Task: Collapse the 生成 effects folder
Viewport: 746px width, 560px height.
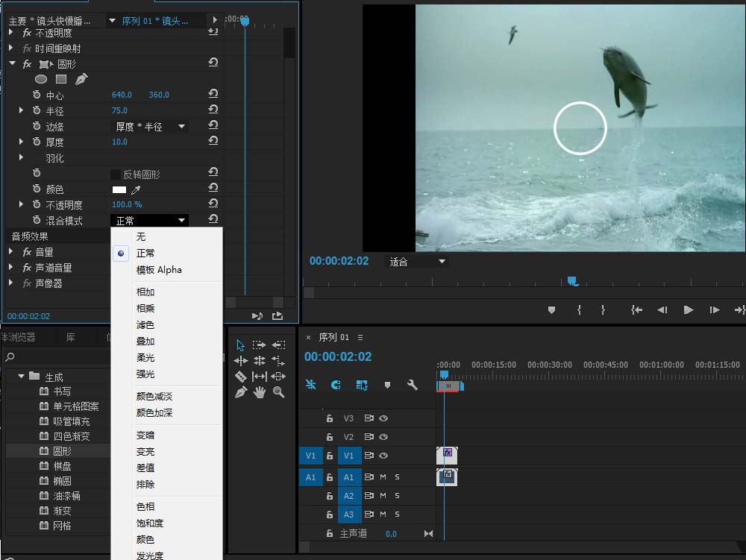Action: (21, 376)
